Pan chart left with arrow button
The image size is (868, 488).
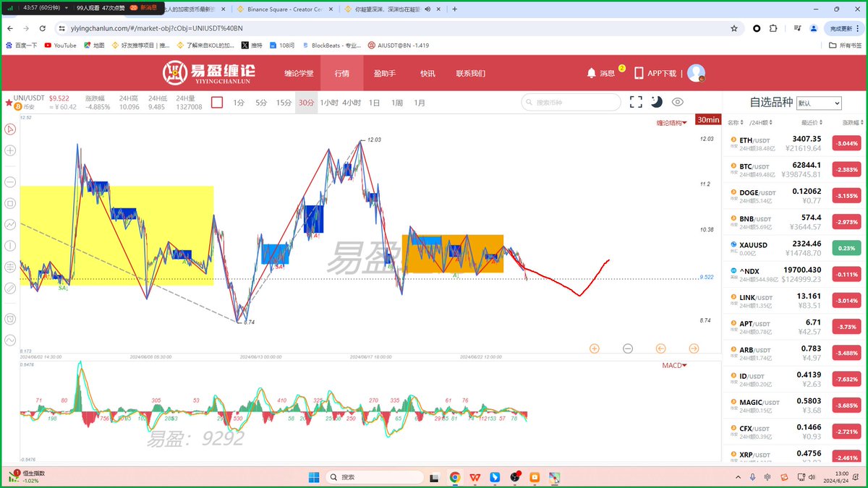[x=661, y=348]
